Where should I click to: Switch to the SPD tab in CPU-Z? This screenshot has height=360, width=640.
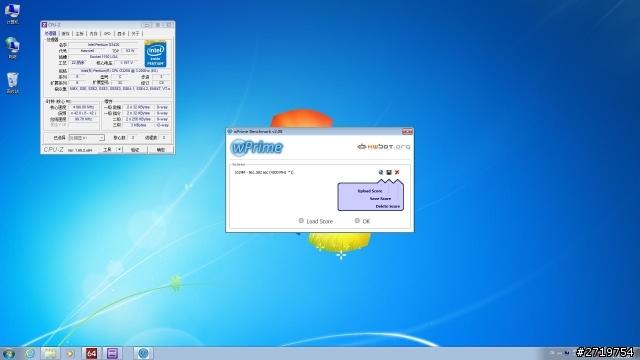107,33
